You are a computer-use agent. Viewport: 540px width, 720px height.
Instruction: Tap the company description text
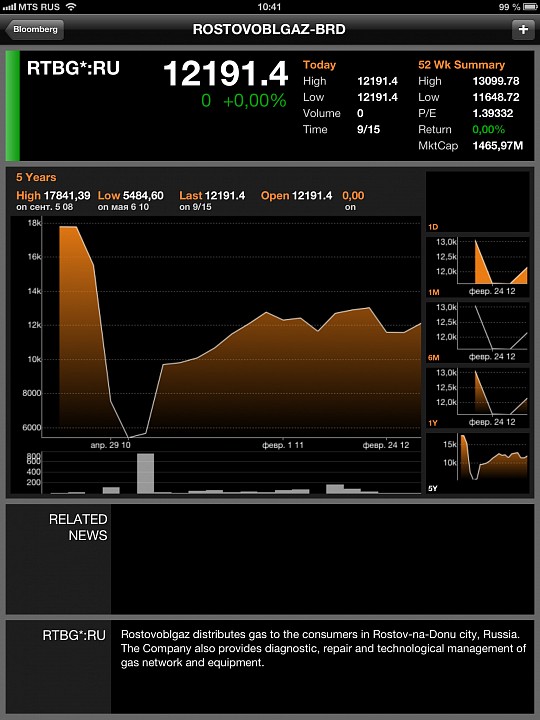323,648
